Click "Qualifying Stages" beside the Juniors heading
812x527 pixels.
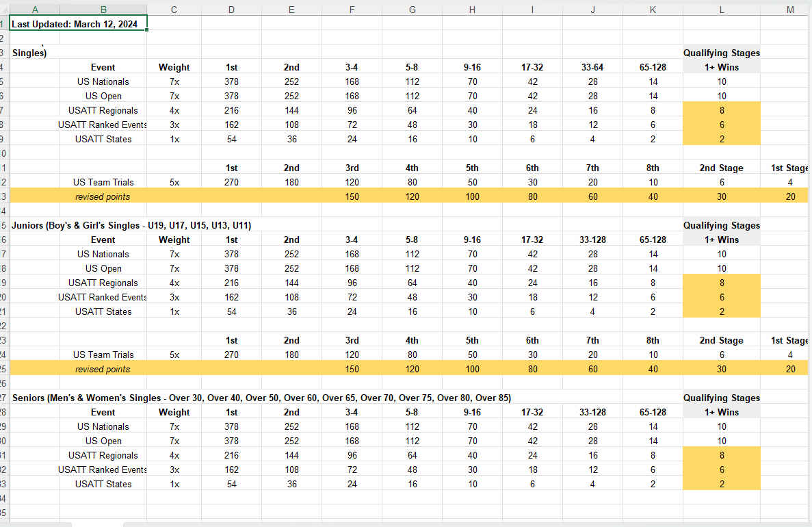point(722,225)
